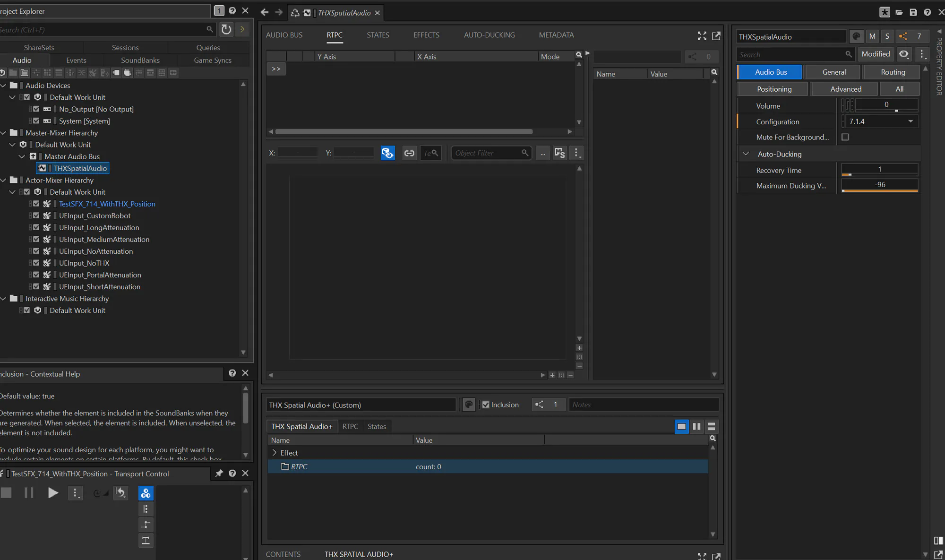
Task: Click the color icon beside THX Spatial Audio+ name
Action: coord(469,405)
